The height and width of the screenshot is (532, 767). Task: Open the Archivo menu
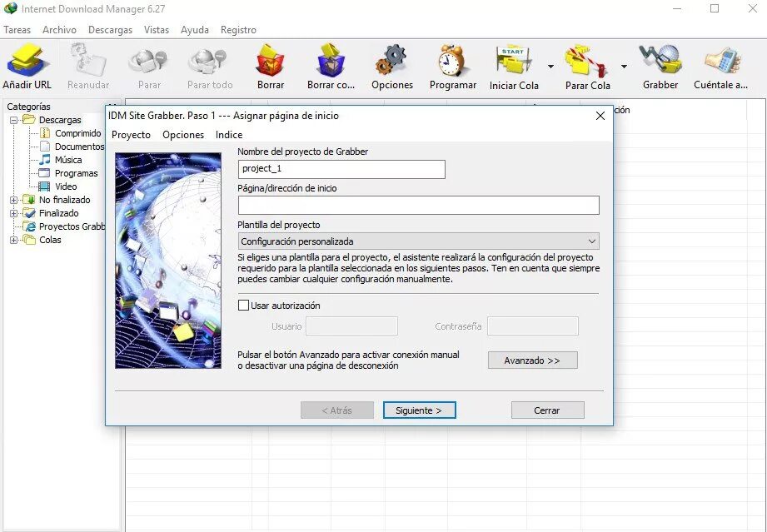click(x=59, y=30)
